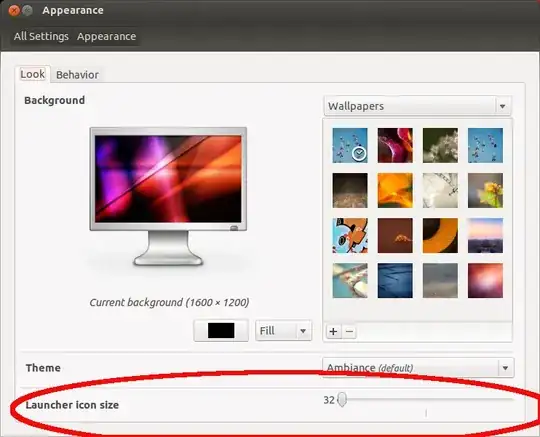Select the sunset skyline wallpaper thumbnail

click(x=485, y=236)
